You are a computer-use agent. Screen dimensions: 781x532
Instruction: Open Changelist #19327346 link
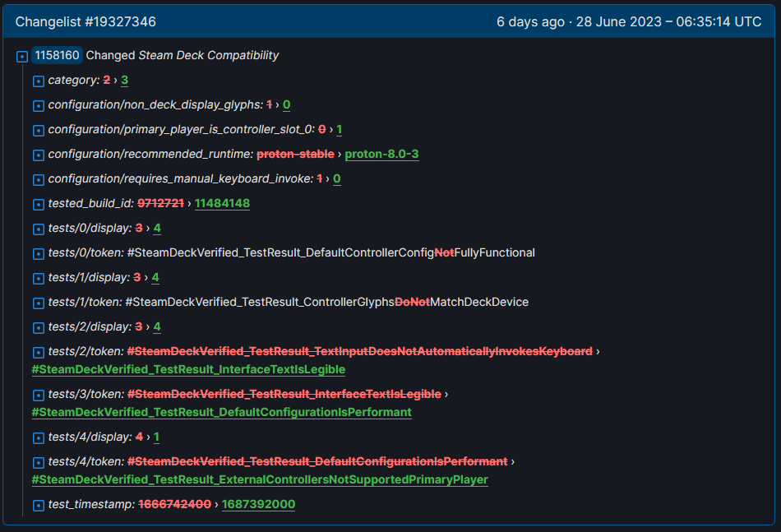pos(85,22)
